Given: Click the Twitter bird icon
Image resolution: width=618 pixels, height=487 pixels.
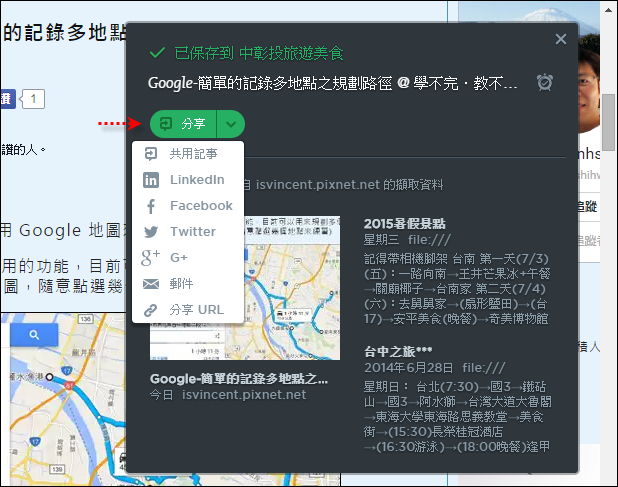Looking at the screenshot, I should [151, 232].
